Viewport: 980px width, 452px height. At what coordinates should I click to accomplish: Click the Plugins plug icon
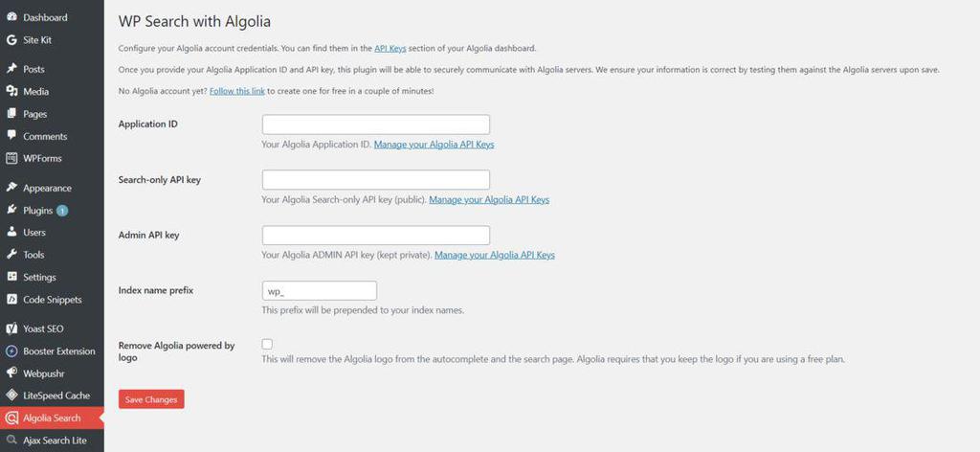pyautogui.click(x=11, y=210)
